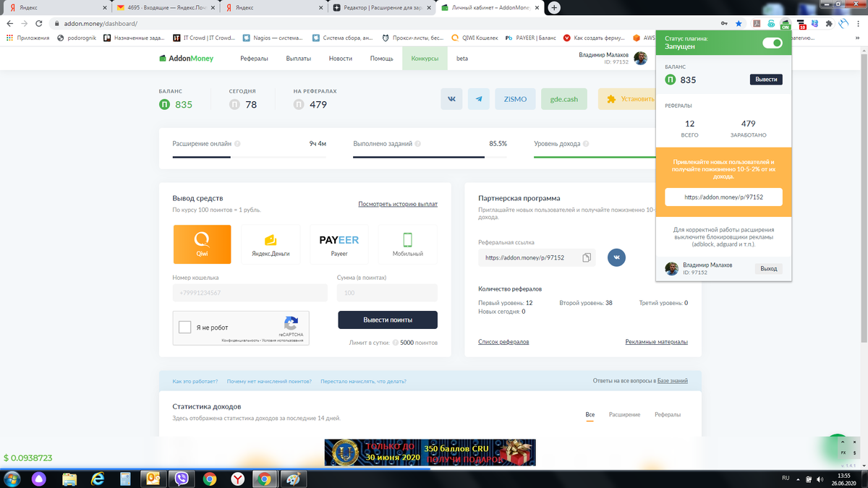Click the Сумма (в поинтах) input field

[x=387, y=293]
